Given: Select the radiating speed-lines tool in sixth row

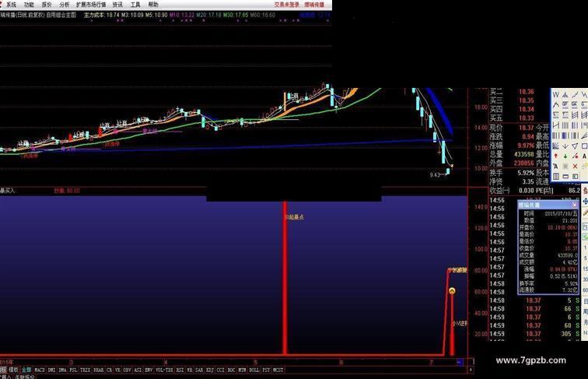Looking at the screenshot, I should (556, 146).
